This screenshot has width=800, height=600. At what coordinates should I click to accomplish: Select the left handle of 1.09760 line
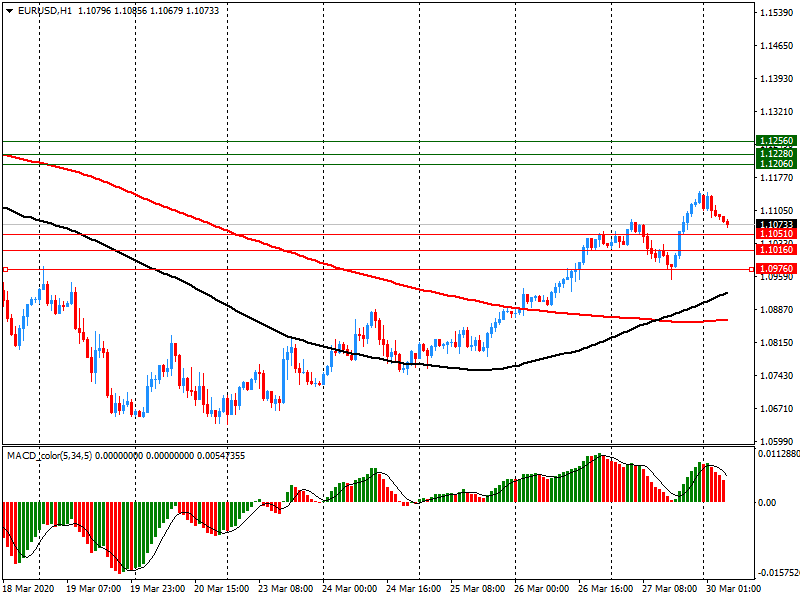pyautogui.click(x=5, y=269)
